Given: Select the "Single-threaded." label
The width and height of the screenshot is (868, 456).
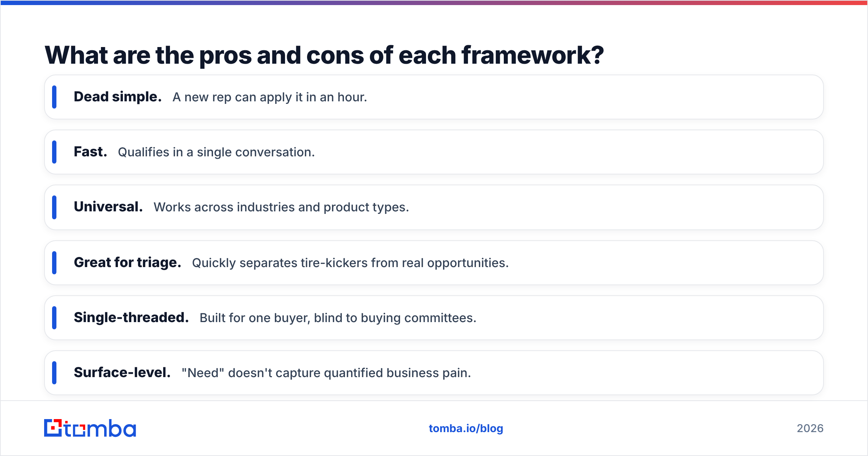Looking at the screenshot, I should pyautogui.click(x=131, y=318).
